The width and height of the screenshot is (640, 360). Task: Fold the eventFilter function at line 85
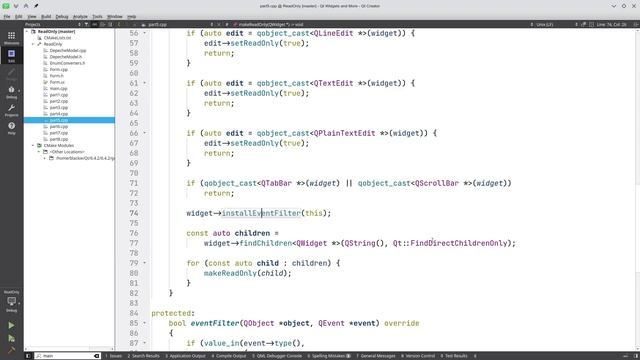tap(144, 323)
